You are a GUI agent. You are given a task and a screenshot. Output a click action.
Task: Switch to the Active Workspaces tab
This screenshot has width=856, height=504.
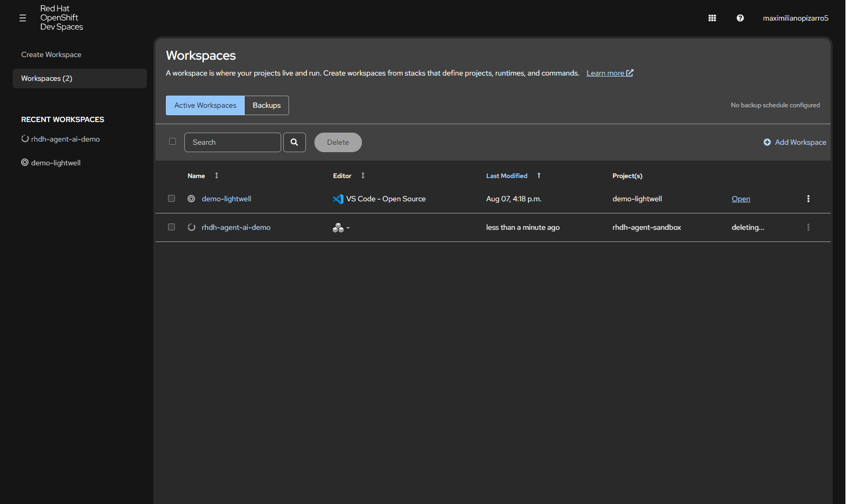pos(205,105)
